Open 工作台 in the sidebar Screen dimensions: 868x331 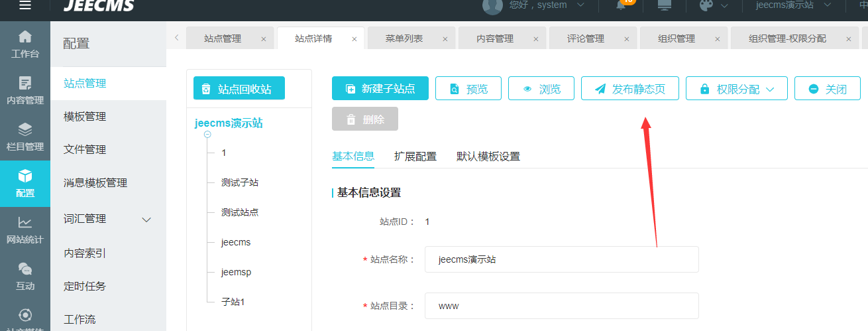coord(25,44)
